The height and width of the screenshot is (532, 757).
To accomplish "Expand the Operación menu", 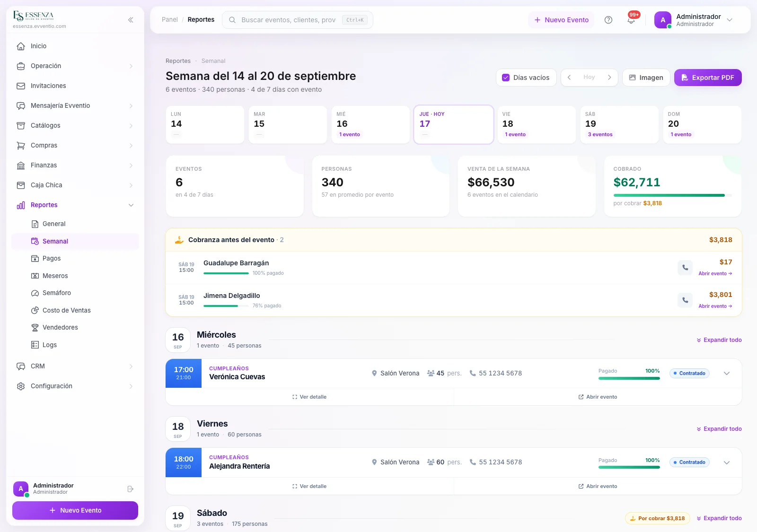I will click(x=75, y=66).
